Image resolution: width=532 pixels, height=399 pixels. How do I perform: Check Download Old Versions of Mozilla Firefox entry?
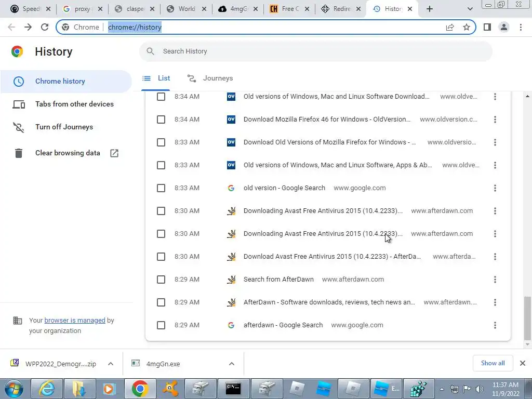tap(161, 142)
